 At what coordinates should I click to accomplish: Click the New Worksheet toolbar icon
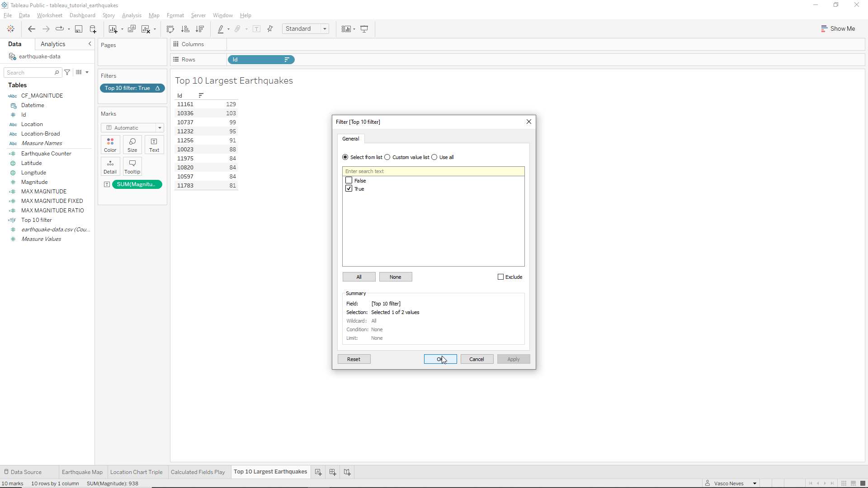click(113, 29)
